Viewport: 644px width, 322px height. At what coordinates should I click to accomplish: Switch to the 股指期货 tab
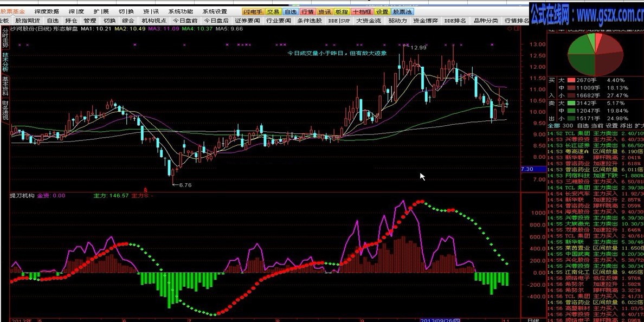28,21
